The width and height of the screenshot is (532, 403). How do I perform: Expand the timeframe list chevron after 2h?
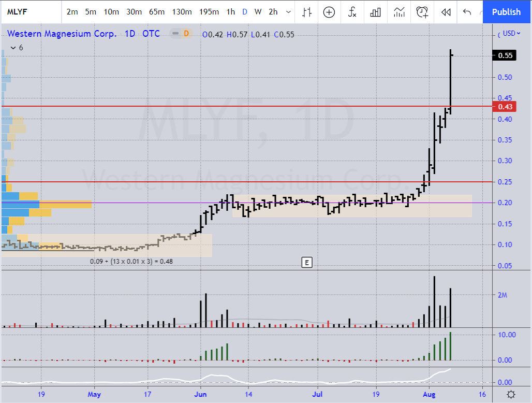tap(288, 12)
